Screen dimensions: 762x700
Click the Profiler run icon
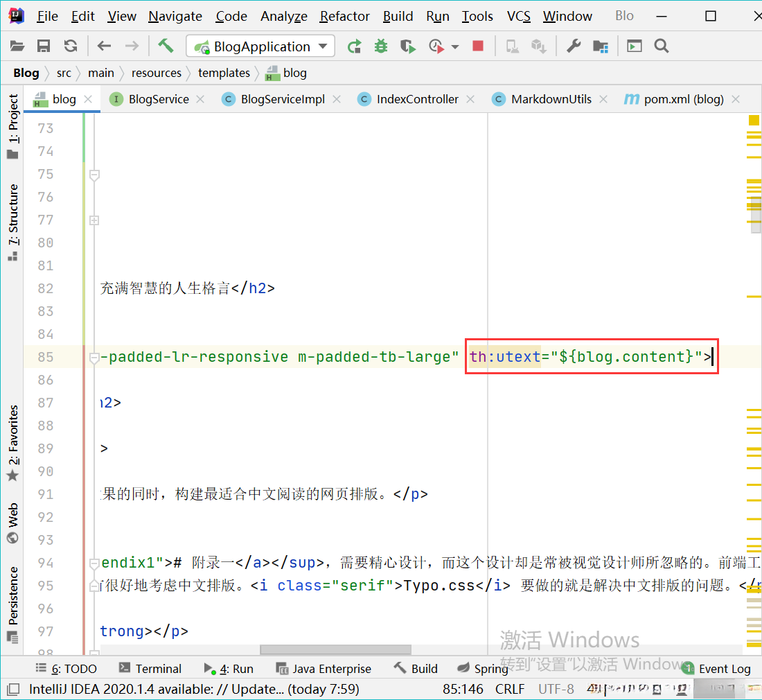tap(436, 46)
